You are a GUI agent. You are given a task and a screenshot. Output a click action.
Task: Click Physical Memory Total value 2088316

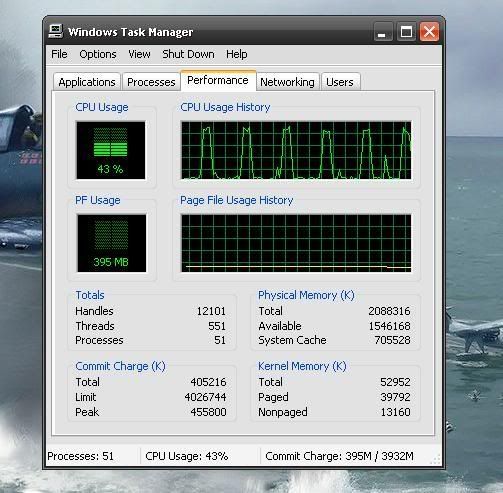point(389,311)
